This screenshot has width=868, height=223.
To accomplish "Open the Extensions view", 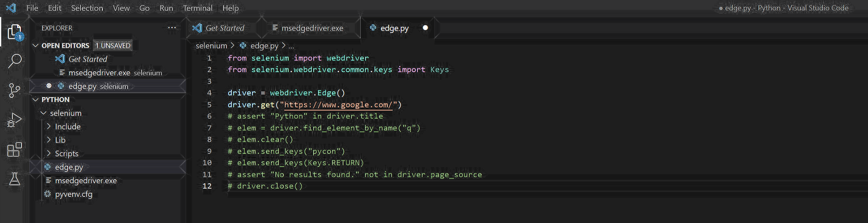I will (14, 149).
